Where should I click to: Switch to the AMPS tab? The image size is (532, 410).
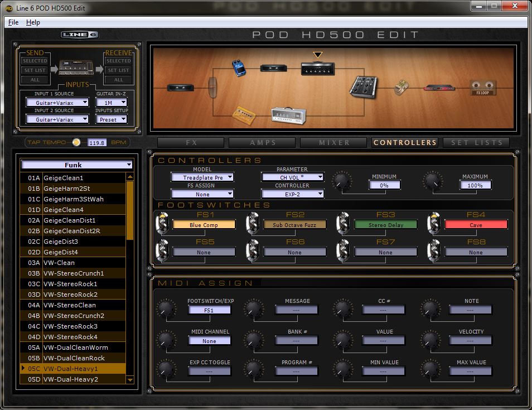point(263,143)
